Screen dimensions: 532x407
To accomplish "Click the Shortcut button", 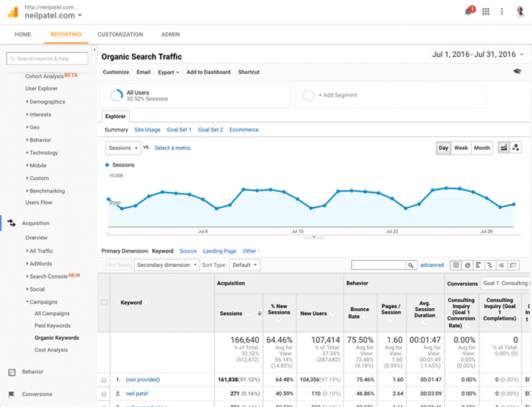I will [249, 72].
